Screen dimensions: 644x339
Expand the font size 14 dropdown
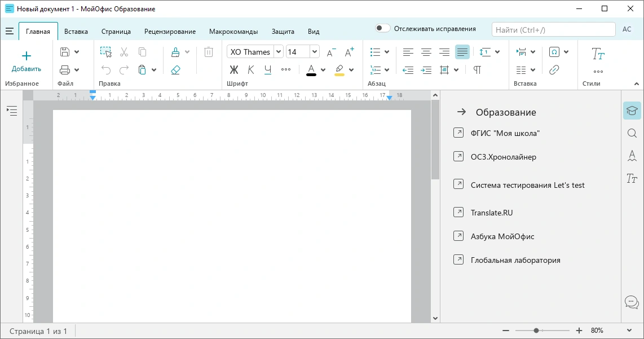click(315, 52)
